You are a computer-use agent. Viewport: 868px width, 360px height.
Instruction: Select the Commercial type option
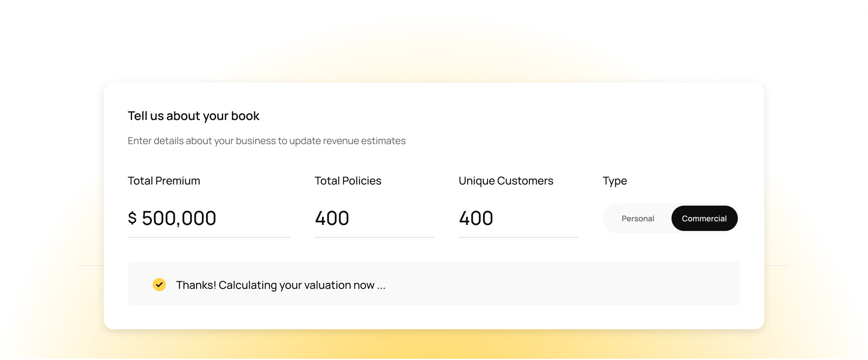coord(704,218)
